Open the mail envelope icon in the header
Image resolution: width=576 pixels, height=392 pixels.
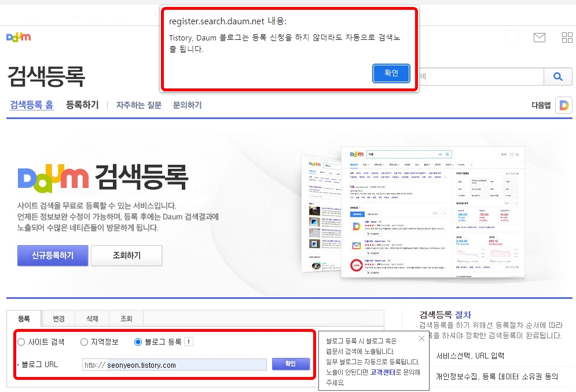(x=540, y=38)
